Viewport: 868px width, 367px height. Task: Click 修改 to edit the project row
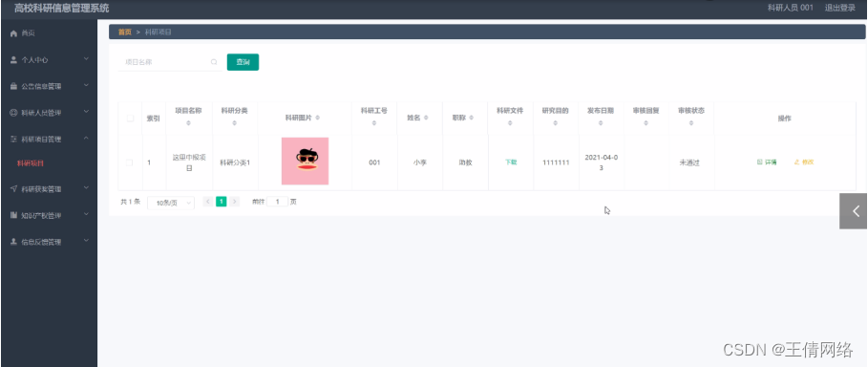point(804,162)
